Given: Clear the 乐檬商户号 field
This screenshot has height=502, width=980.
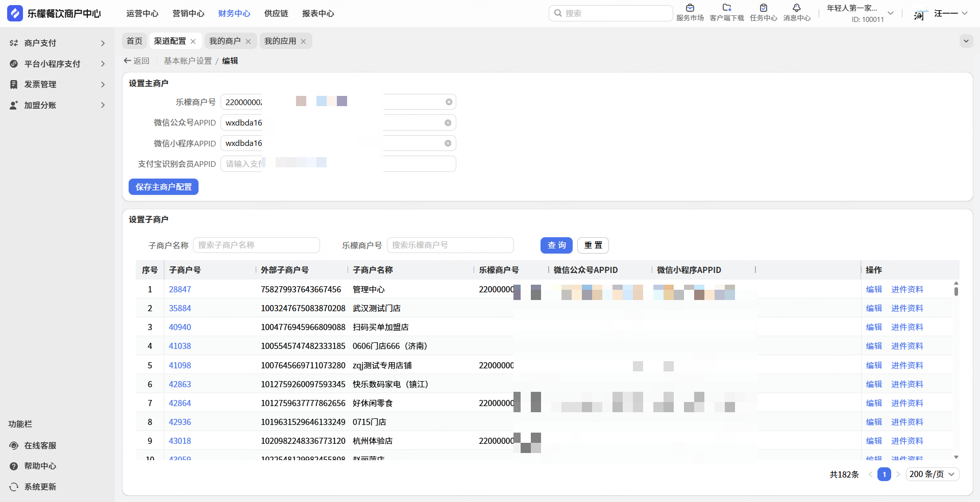Looking at the screenshot, I should 449,102.
